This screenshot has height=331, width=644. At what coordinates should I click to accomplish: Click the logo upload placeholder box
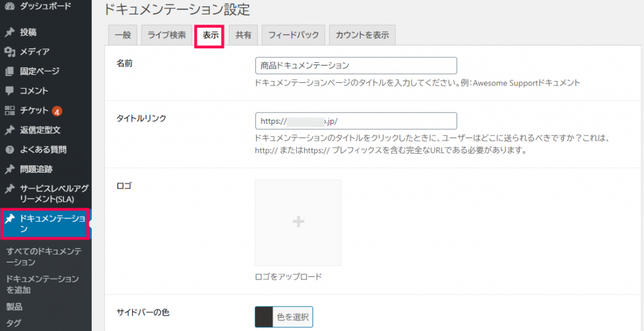point(298,223)
